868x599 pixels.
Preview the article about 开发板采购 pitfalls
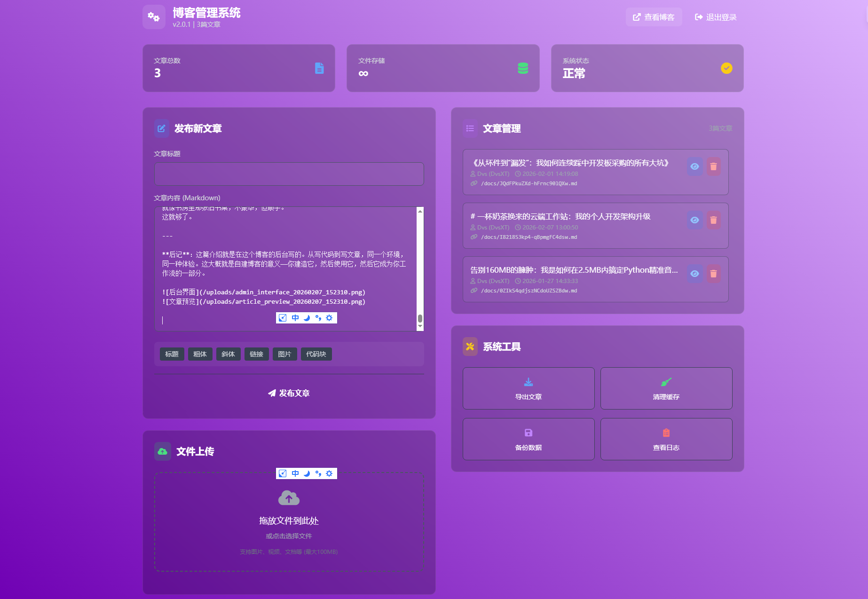(x=694, y=166)
